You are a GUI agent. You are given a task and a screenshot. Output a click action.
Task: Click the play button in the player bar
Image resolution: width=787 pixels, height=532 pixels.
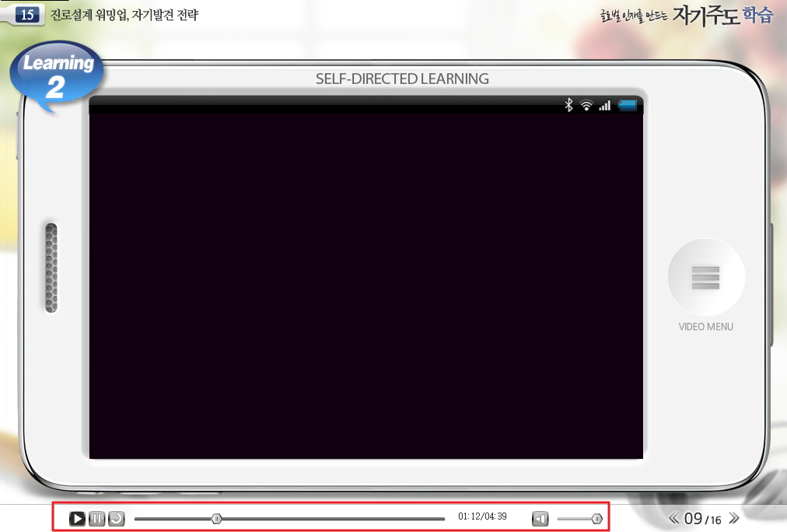pyautogui.click(x=77, y=518)
